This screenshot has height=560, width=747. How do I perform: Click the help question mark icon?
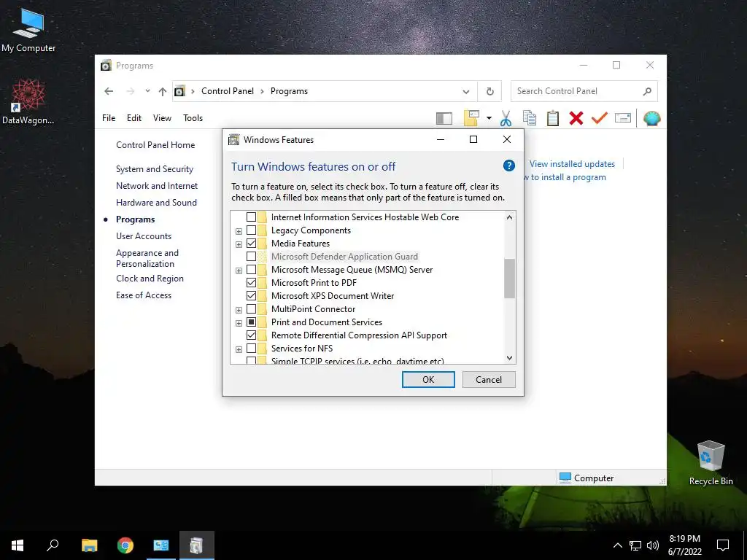click(x=508, y=166)
